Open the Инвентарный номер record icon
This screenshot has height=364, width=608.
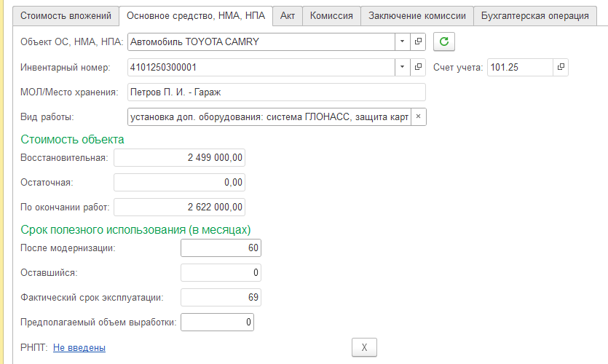tap(418, 68)
